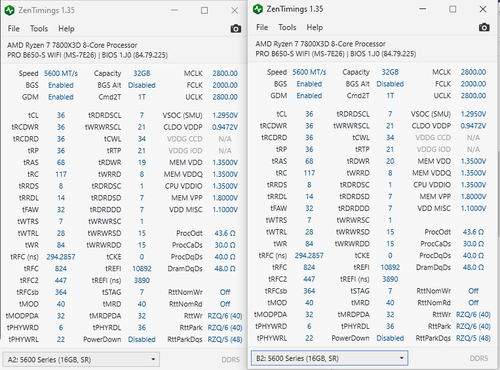Screen dimensions: 500x370
Task: Click tRFC2 value 447 in left window
Action: (x=61, y=281)
